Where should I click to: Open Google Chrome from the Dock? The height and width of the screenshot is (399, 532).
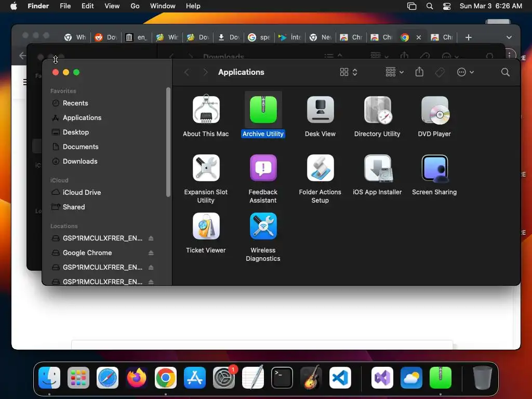pyautogui.click(x=166, y=378)
